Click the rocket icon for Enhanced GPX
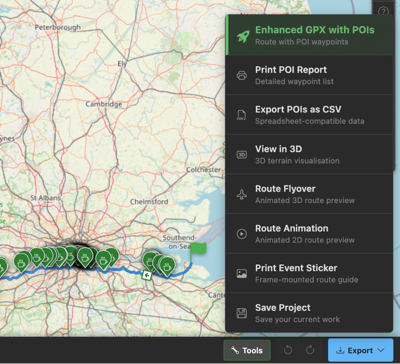Screen dimensions: 400x364 coord(243,36)
